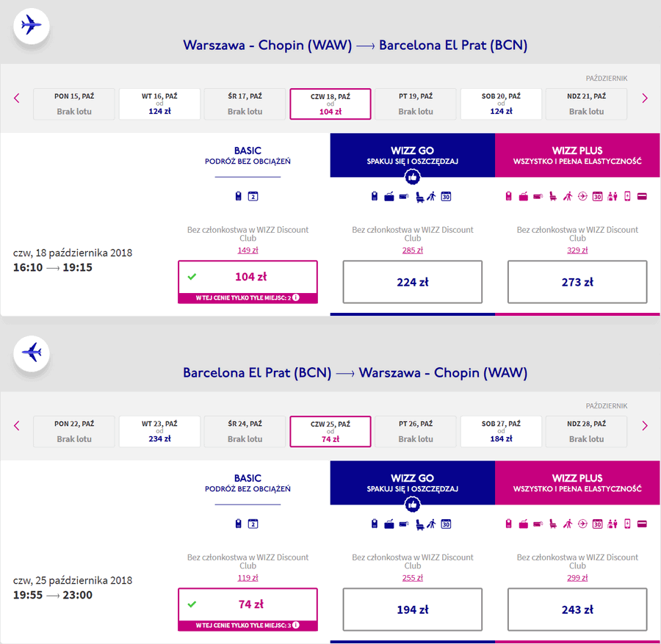Select the return WIZZ PLUS fare 243 zł

(577, 609)
